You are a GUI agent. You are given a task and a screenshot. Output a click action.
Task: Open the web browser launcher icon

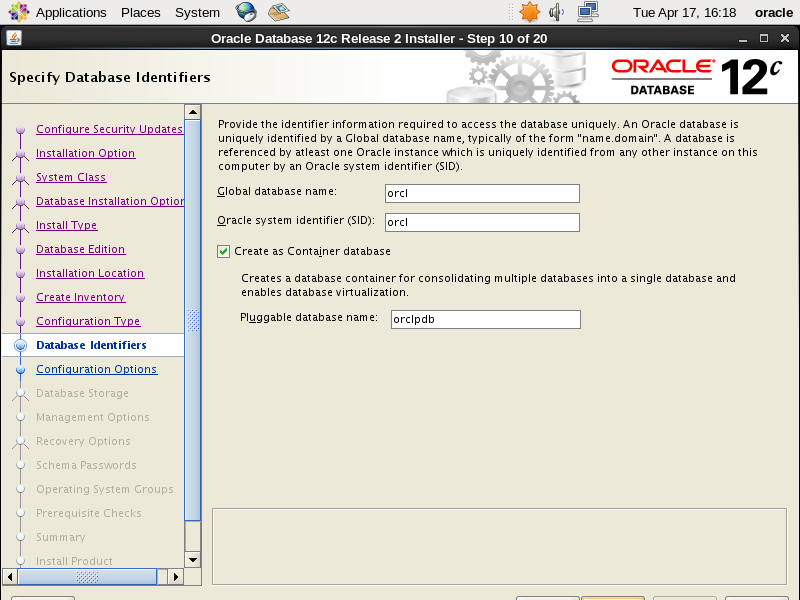click(x=246, y=12)
